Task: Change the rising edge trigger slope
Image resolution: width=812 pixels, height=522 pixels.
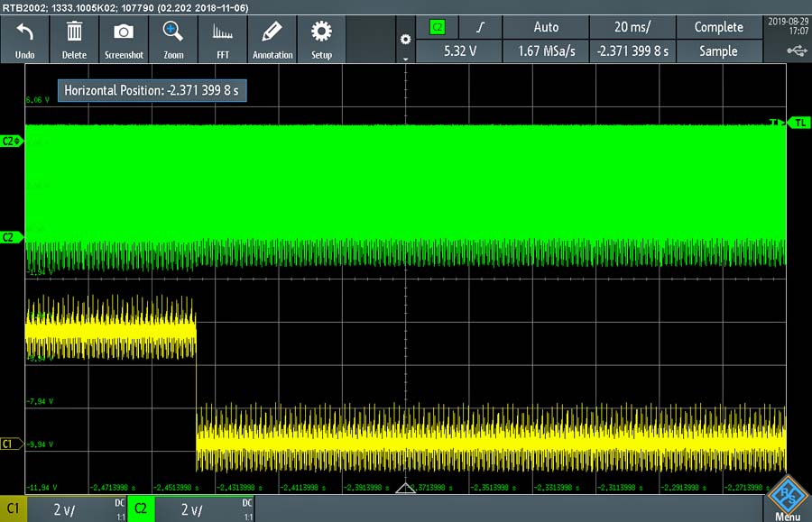Action: point(481,27)
